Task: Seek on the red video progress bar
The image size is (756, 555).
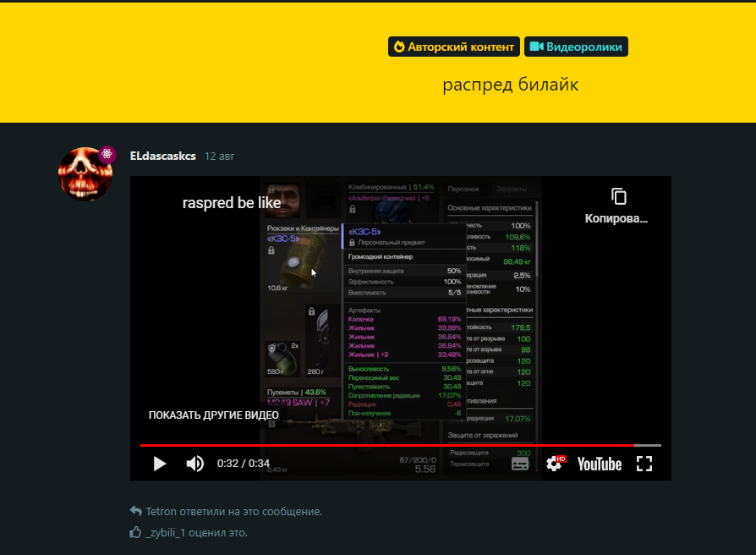Action: click(401, 445)
